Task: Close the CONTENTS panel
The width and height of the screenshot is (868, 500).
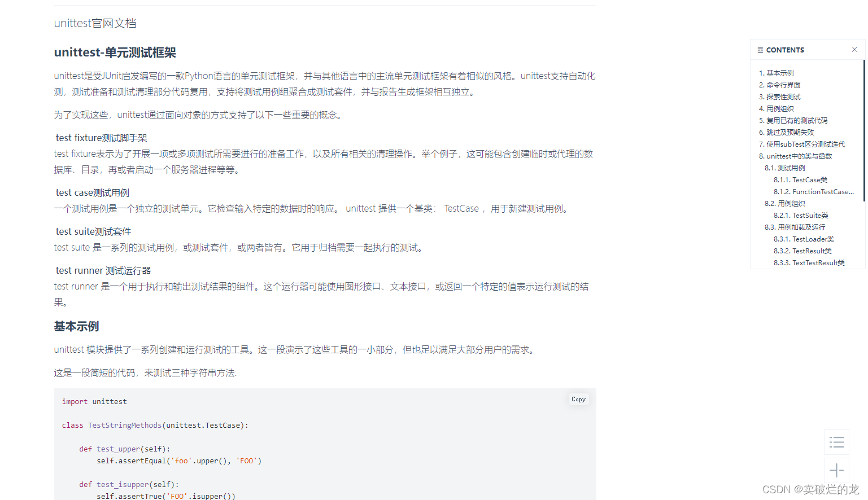Action: (854, 50)
